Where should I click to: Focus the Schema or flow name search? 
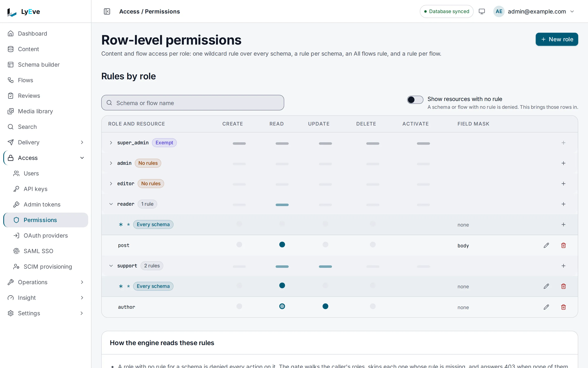(193, 103)
